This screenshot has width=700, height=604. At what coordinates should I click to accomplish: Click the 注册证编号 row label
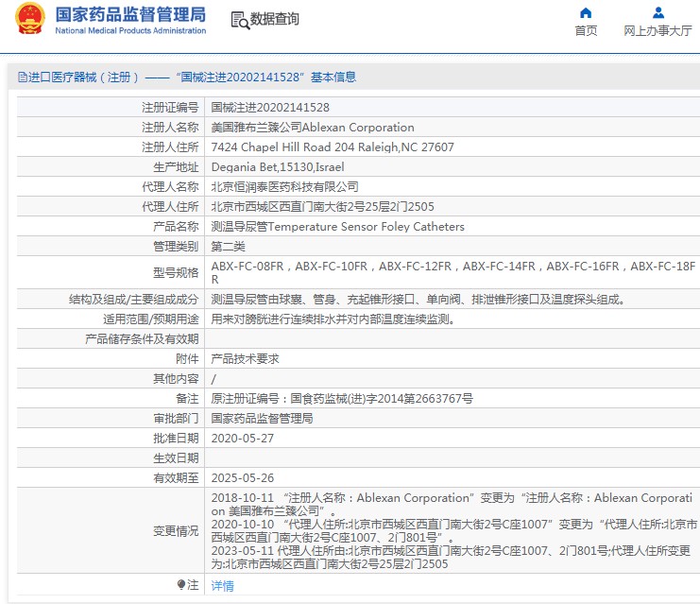point(170,107)
